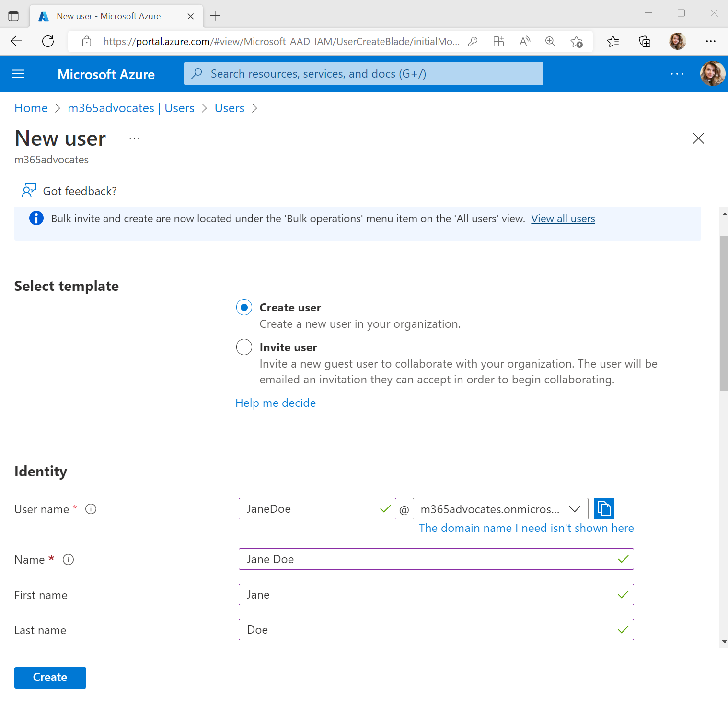Activate the Read aloud icon
728x703 pixels.
click(525, 41)
